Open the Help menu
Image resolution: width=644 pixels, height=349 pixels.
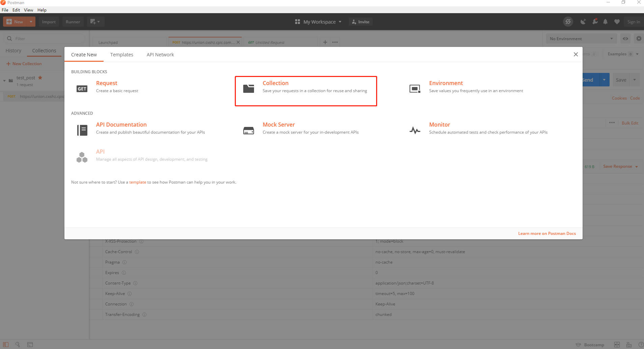point(42,10)
